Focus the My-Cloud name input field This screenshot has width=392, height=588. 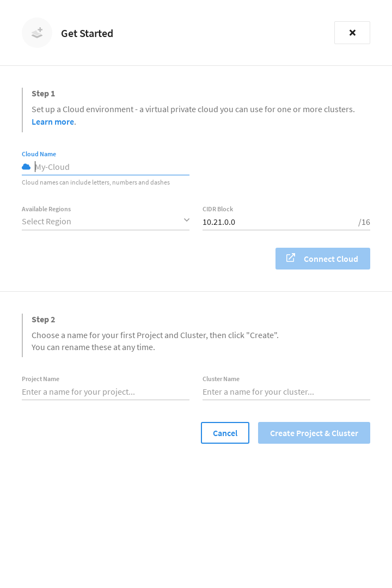[112, 167]
